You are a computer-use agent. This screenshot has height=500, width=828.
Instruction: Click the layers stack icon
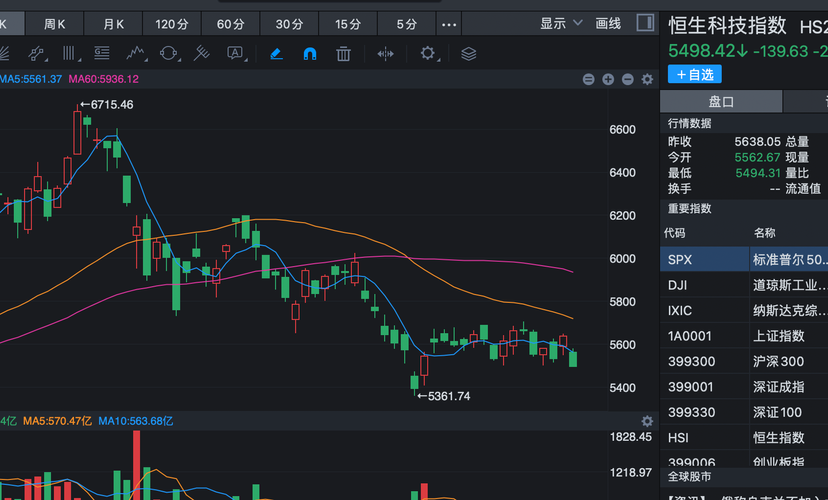pos(468,54)
